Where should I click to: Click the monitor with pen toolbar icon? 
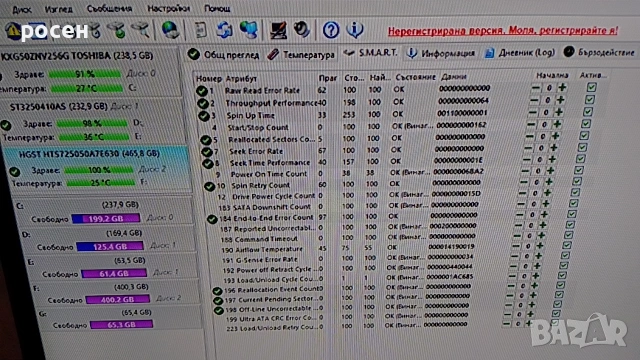[x=278, y=30]
